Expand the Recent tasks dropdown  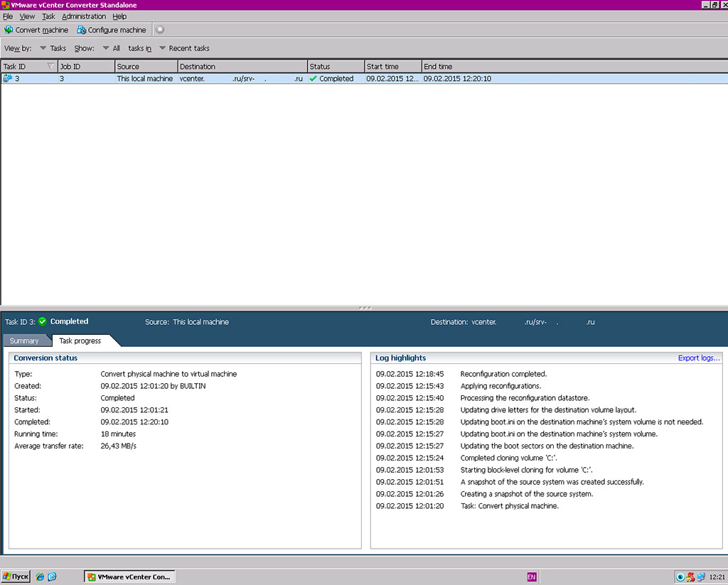184,48
